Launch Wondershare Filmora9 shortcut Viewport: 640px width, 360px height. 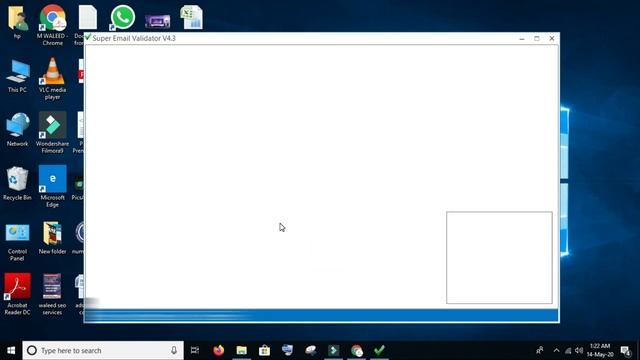pyautogui.click(x=52, y=132)
